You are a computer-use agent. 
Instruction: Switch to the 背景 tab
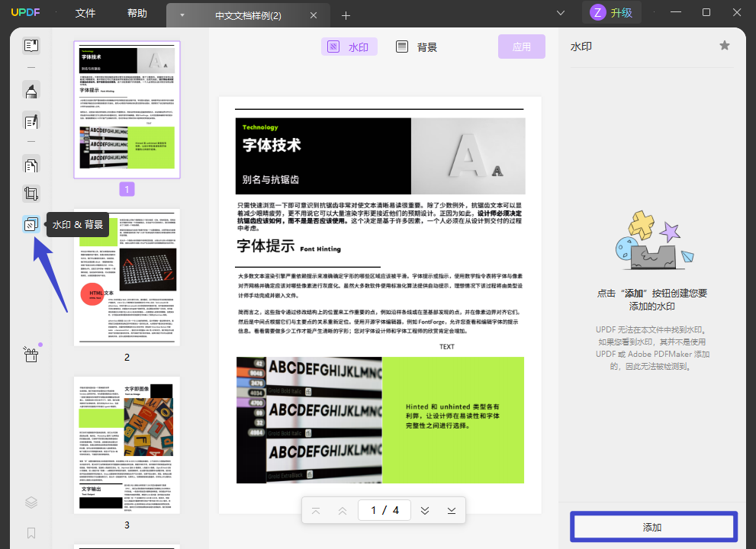tap(417, 47)
